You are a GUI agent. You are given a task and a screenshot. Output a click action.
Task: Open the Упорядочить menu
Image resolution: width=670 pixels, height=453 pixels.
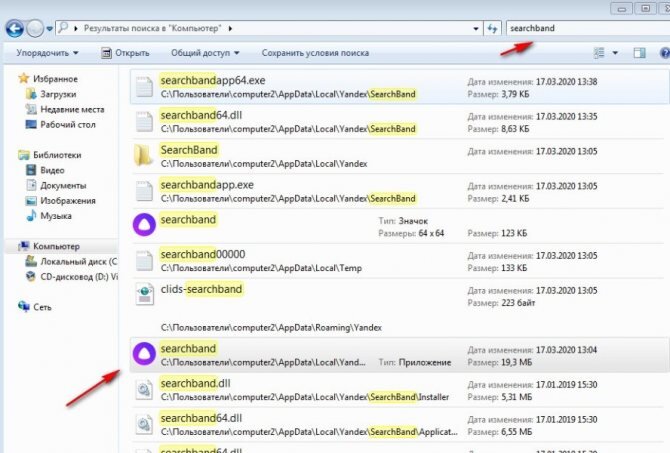coord(47,53)
